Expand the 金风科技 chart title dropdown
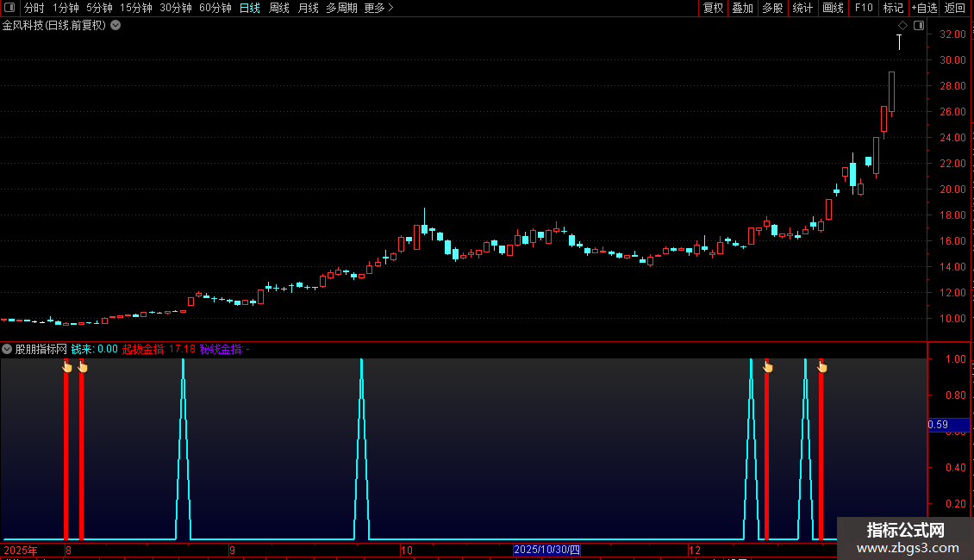The width and height of the screenshot is (974, 560). coord(116,26)
